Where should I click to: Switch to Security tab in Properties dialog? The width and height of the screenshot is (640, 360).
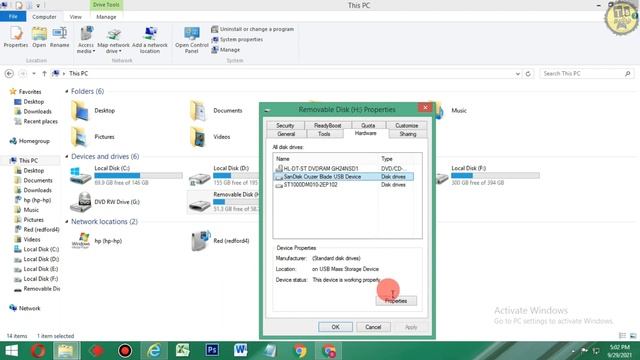(x=285, y=126)
